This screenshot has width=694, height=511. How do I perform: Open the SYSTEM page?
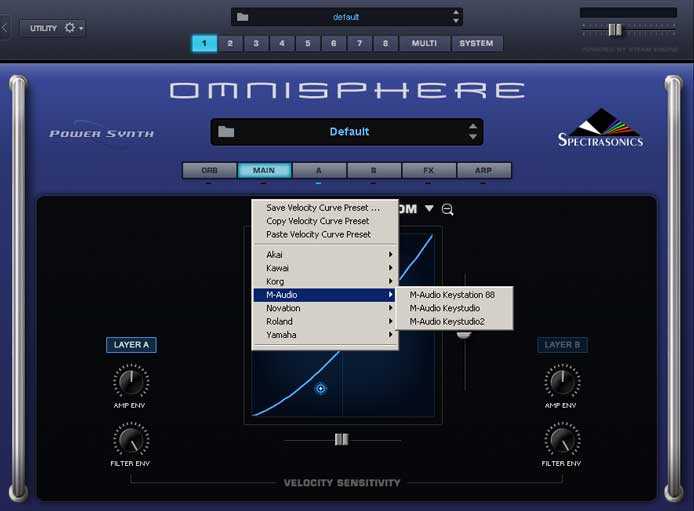pyautogui.click(x=476, y=43)
